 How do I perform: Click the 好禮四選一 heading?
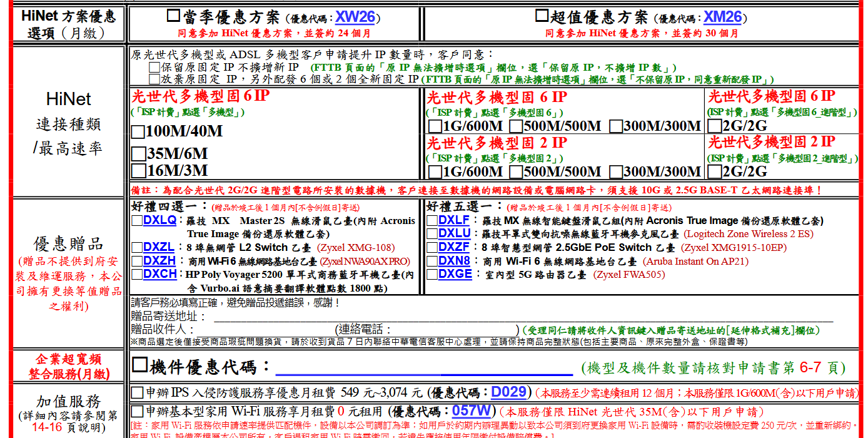[x=169, y=206]
